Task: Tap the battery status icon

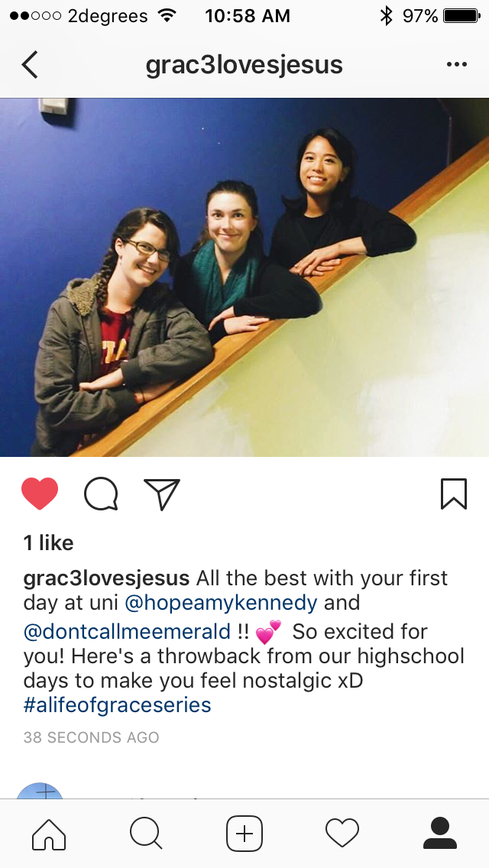Action: click(x=461, y=16)
